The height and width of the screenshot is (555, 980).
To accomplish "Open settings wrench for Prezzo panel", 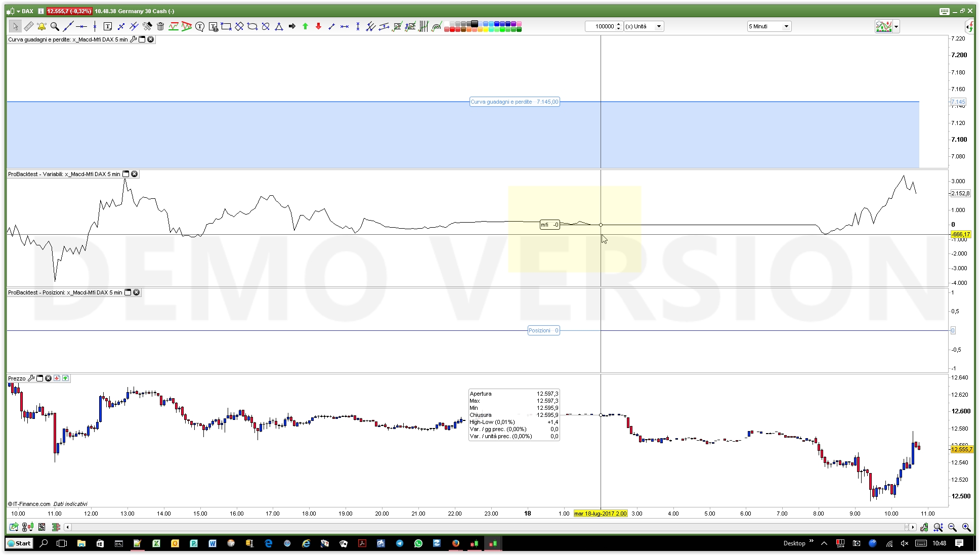I will coord(31,378).
